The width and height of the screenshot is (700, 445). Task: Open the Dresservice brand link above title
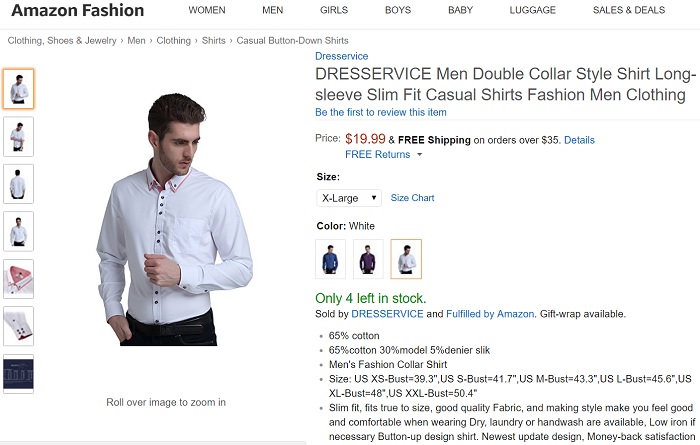pyautogui.click(x=342, y=56)
